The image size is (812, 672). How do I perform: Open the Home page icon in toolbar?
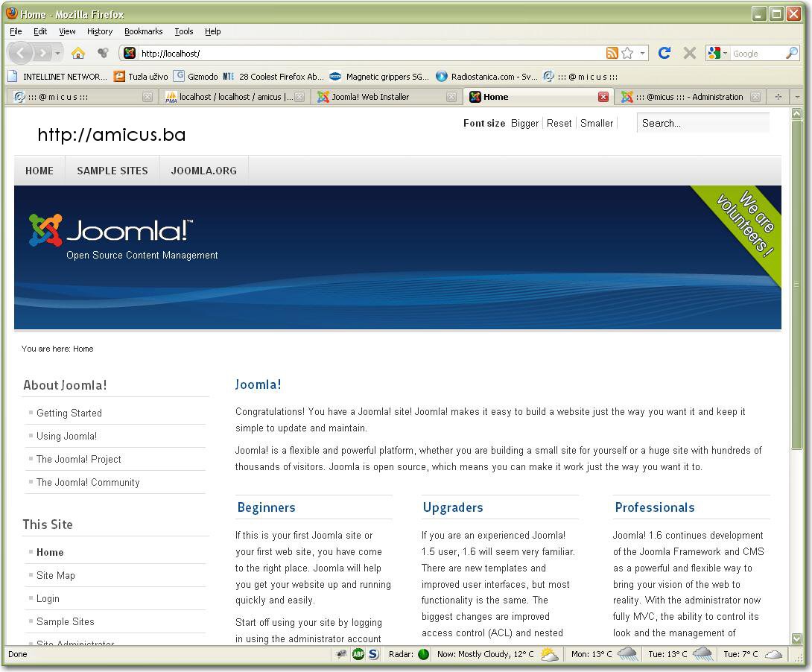77,53
